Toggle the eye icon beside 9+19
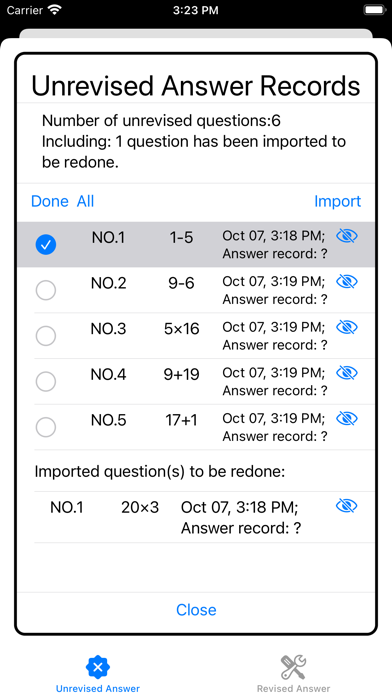392x696 pixels. [347, 373]
